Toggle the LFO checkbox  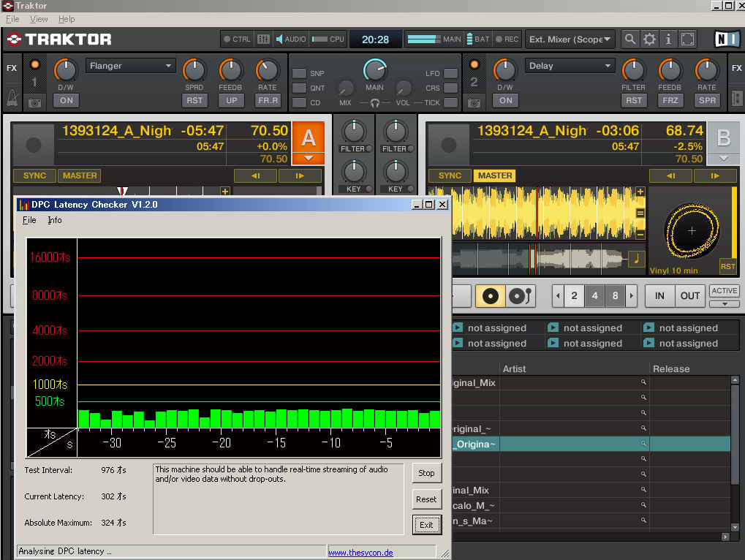[x=450, y=73]
